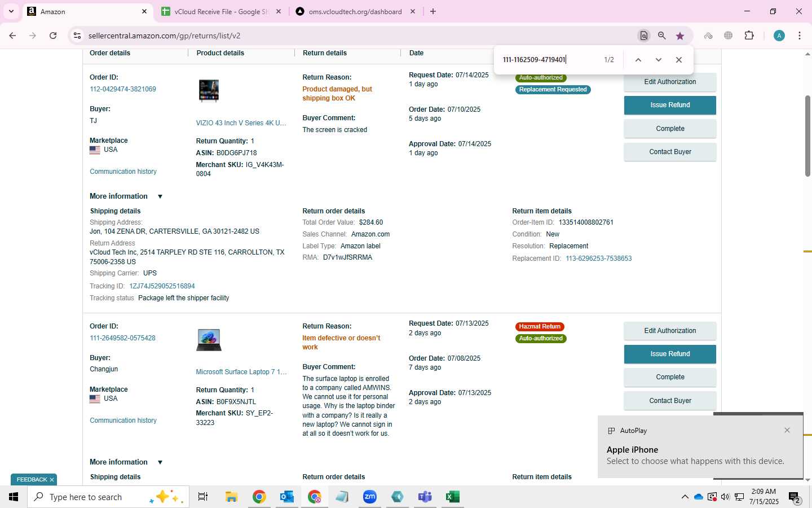Click the address bar URL
This screenshot has width=812, height=508.
(164, 36)
